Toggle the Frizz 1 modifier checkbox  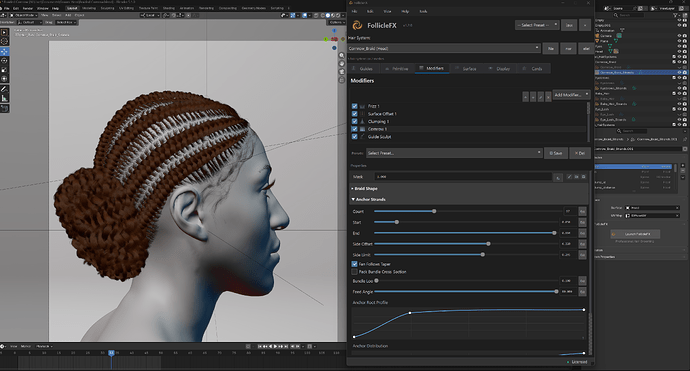(x=354, y=106)
